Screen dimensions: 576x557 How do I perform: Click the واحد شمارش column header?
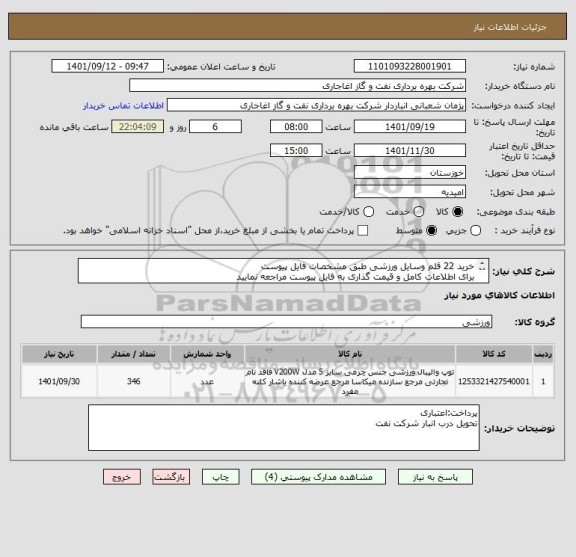207,354
